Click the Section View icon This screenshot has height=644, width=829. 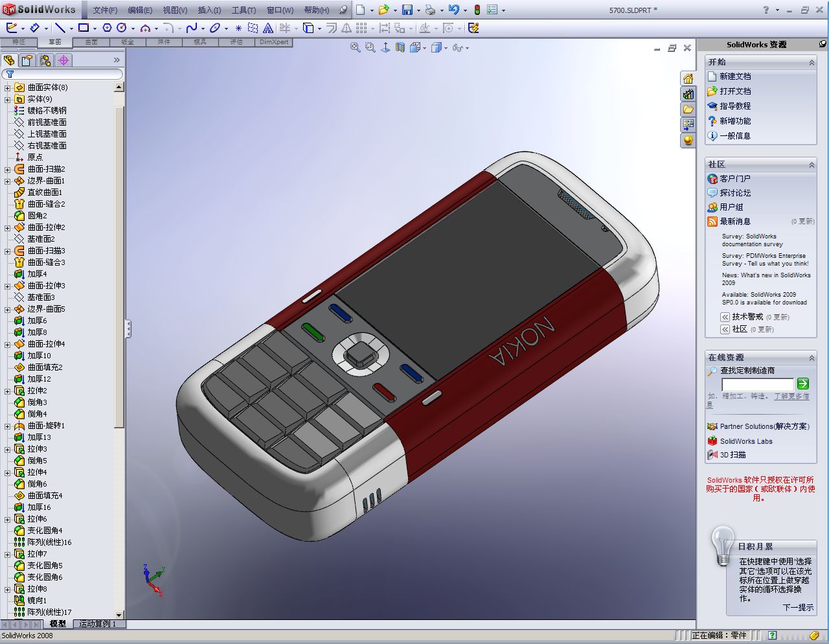[x=400, y=47]
